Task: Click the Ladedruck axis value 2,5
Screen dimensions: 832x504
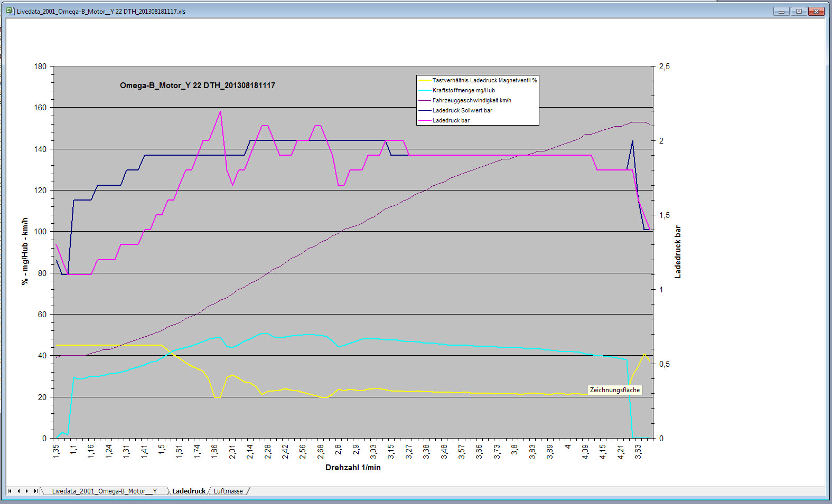Action: pyautogui.click(x=664, y=66)
